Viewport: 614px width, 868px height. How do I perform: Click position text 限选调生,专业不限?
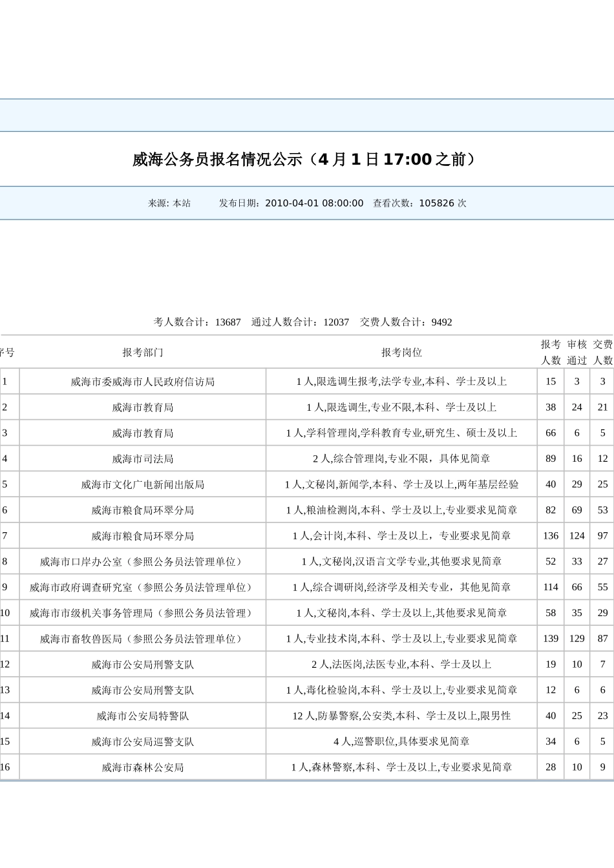[369, 408]
